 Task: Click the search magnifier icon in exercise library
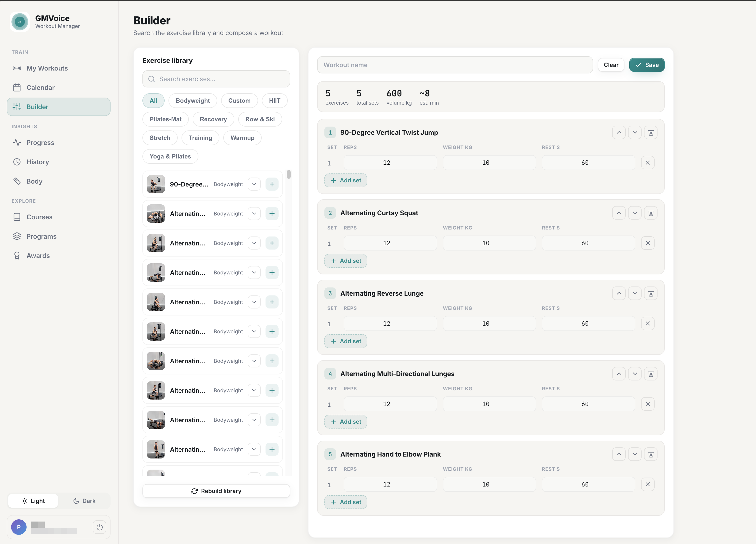[x=152, y=79]
